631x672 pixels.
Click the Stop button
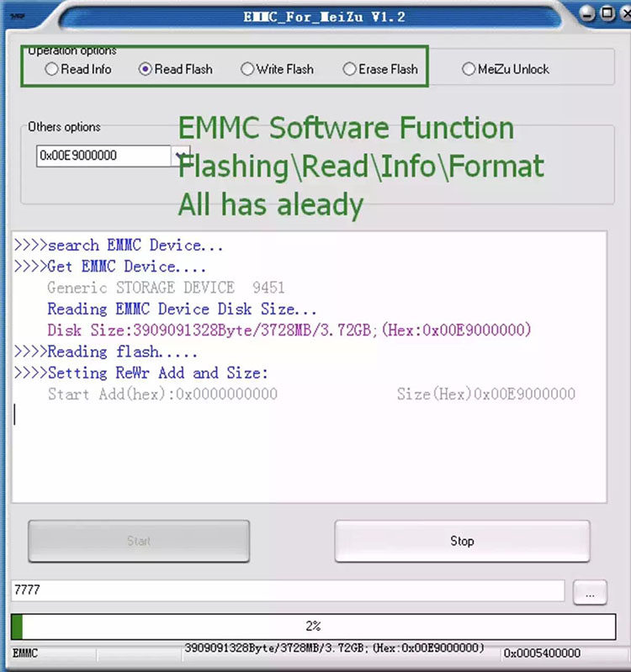(x=462, y=541)
